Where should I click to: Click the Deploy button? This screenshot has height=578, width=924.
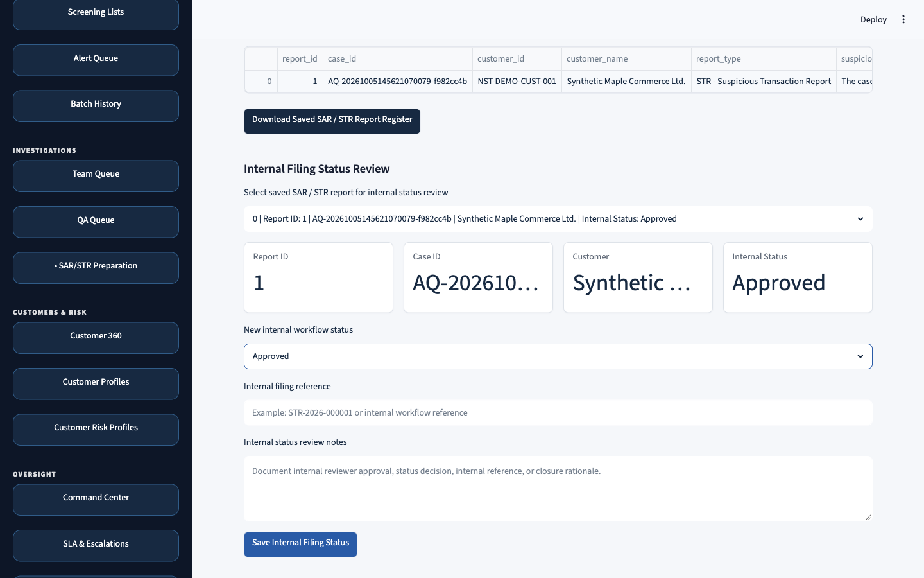click(873, 19)
